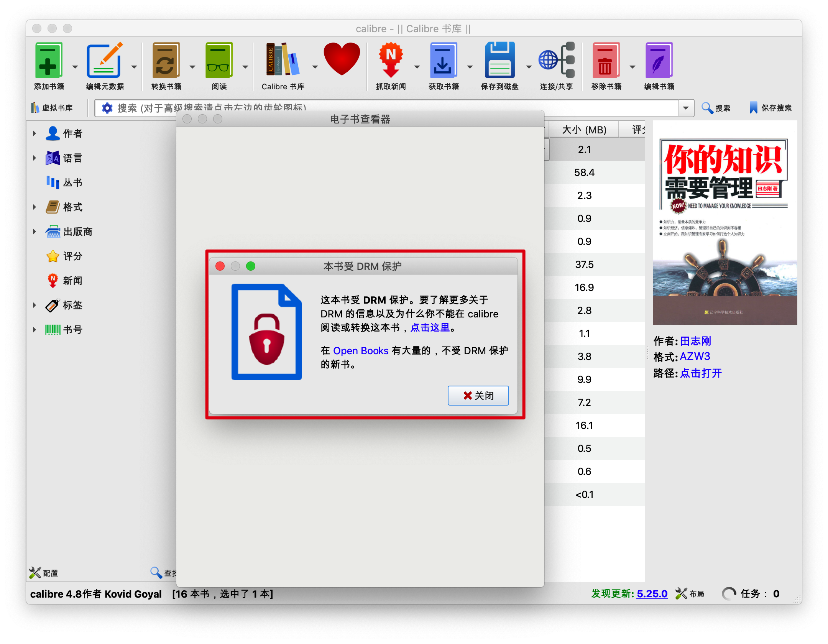Click the 任务 (Jobs) spinner indicator
Screen dimensions: 828x644
pyautogui.click(x=729, y=594)
